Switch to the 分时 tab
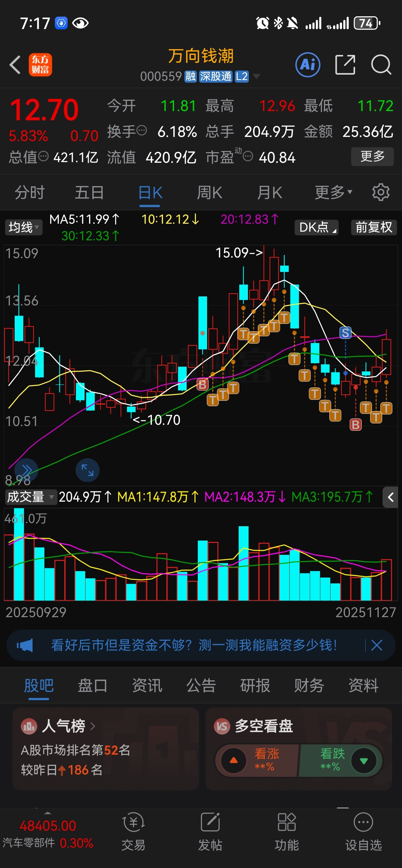This screenshot has width=402, height=868. 30,192
